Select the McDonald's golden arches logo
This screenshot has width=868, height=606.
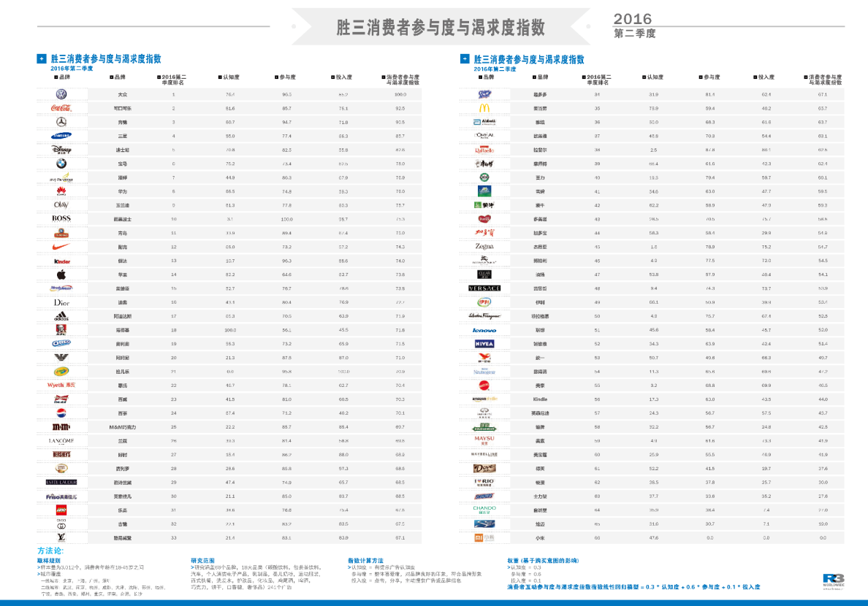pos(484,108)
